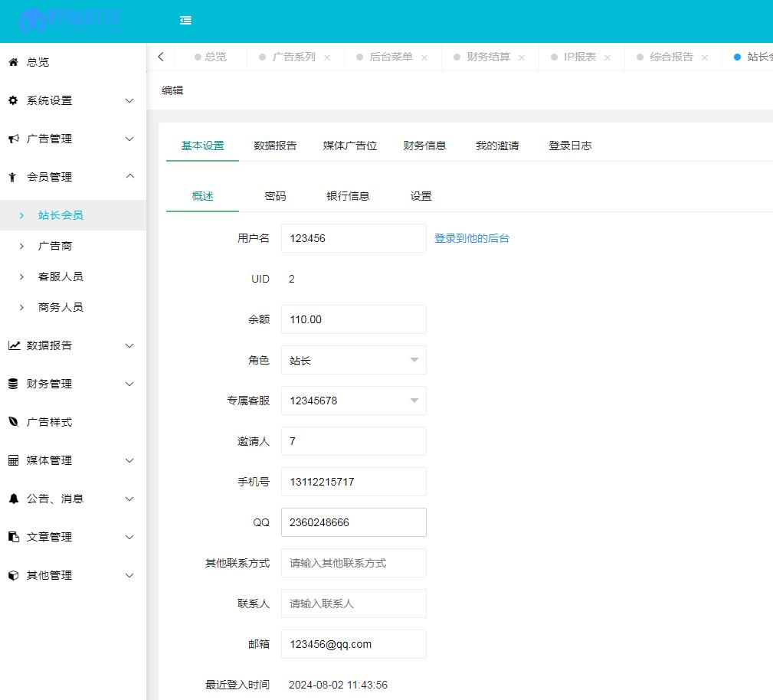773x700 pixels.
Task: Open the 银行信息 sub-tab
Action: (348, 196)
